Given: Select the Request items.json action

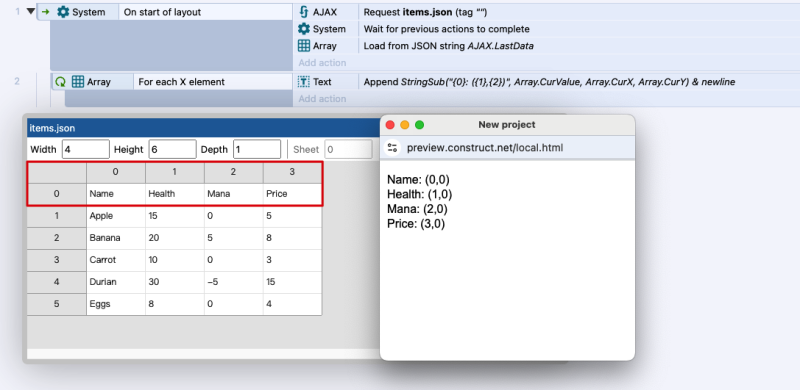Looking at the screenshot, I should coord(425,12).
